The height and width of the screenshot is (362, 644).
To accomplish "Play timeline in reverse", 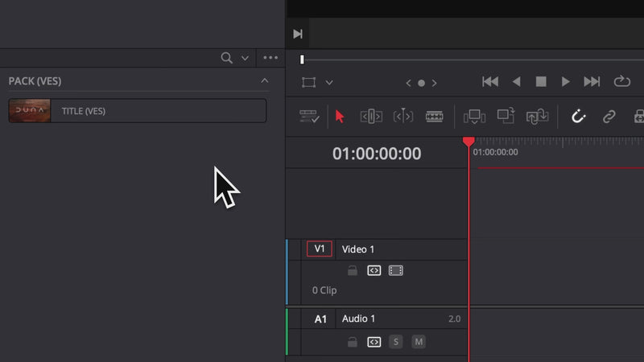I will pos(516,82).
